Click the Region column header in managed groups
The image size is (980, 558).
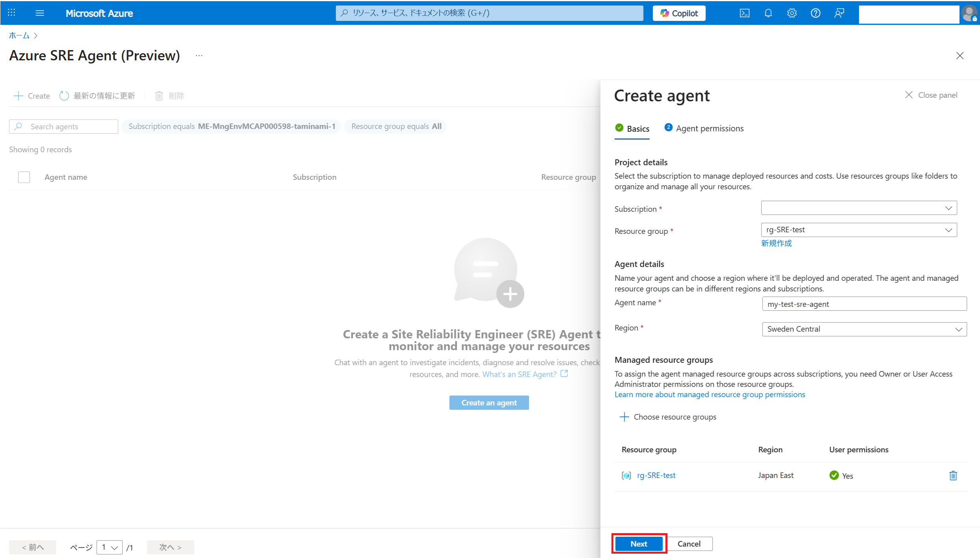tap(770, 450)
